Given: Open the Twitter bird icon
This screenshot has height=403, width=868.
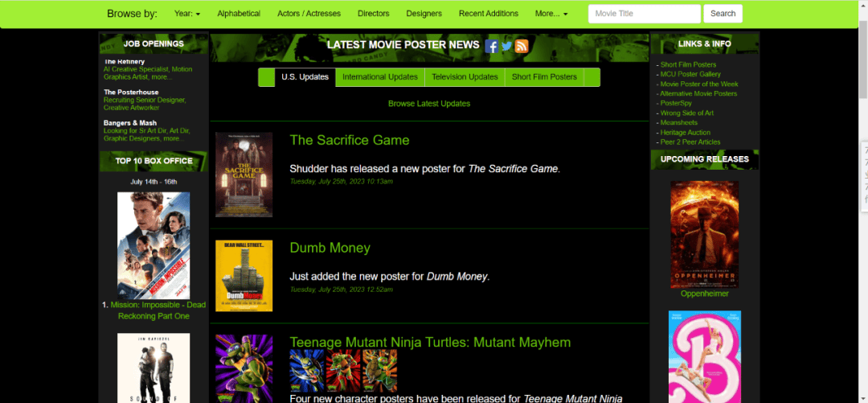Looking at the screenshot, I should pyautogui.click(x=506, y=46).
